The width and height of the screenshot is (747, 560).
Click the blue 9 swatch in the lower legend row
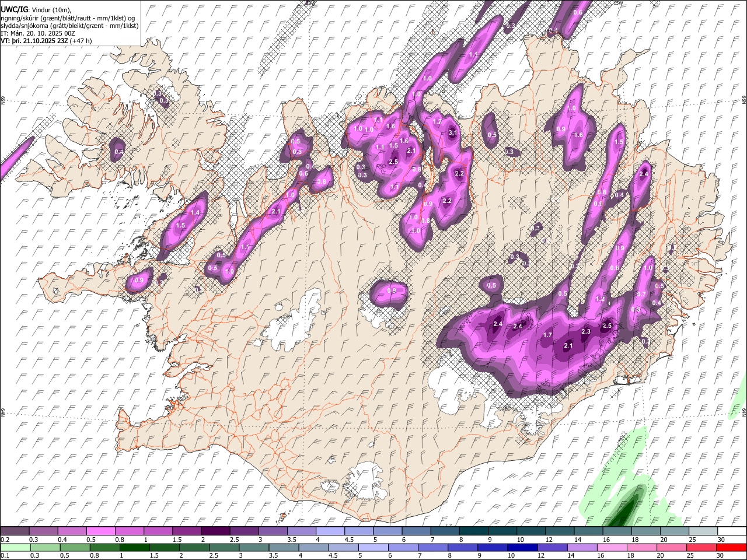(x=492, y=547)
